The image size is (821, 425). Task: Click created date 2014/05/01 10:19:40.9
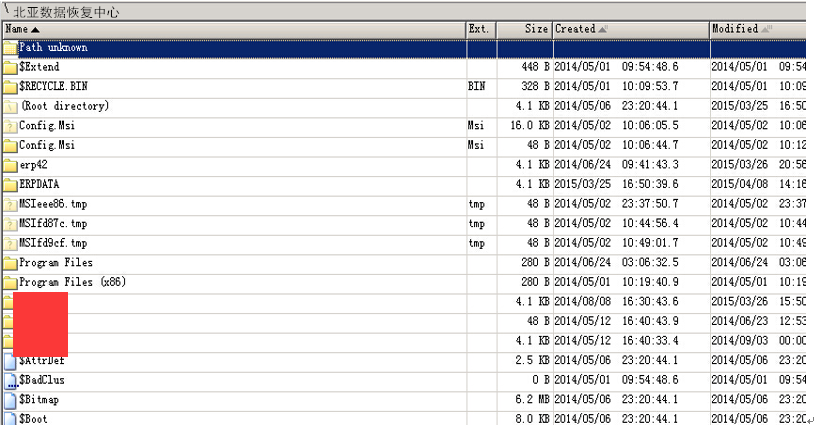click(616, 283)
